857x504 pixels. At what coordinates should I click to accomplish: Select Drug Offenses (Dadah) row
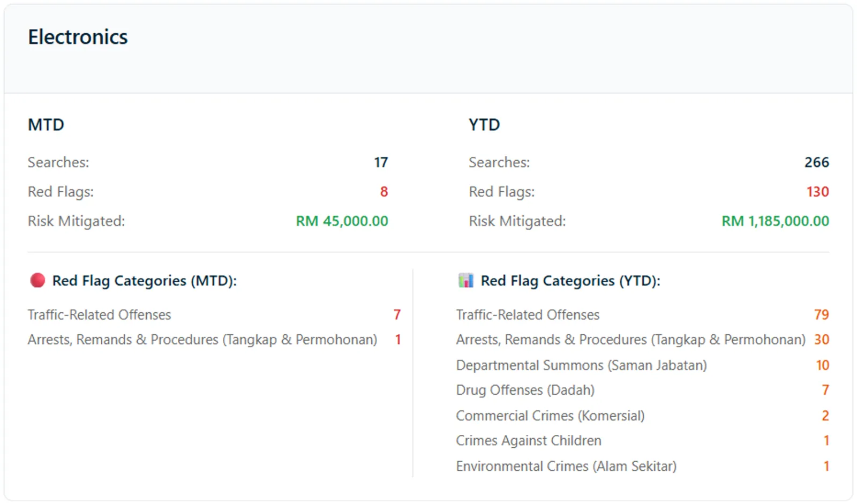643,390
